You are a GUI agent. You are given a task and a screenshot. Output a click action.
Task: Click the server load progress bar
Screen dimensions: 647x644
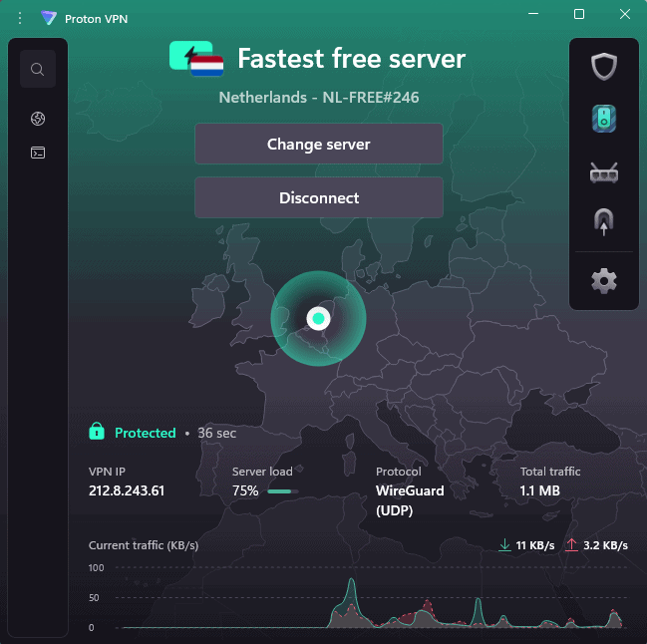(x=281, y=491)
